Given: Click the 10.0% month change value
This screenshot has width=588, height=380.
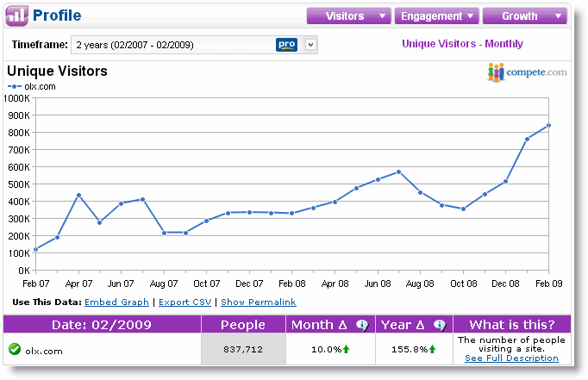Looking at the screenshot, I should (326, 350).
